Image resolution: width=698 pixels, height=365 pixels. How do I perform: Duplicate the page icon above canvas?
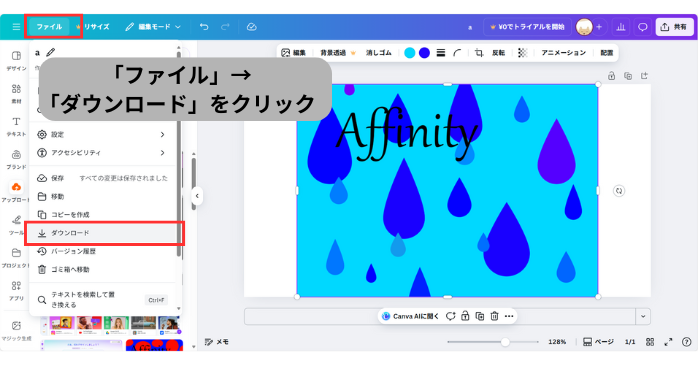pos(628,76)
